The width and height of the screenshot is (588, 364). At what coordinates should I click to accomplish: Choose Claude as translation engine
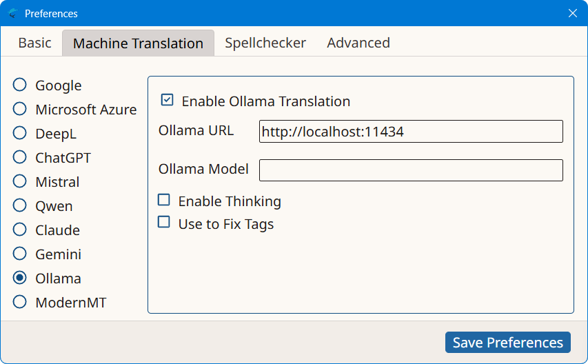[x=19, y=230]
